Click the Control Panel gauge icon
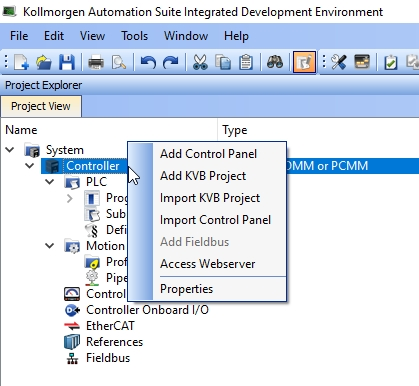The height and width of the screenshot is (386, 419). click(72, 294)
